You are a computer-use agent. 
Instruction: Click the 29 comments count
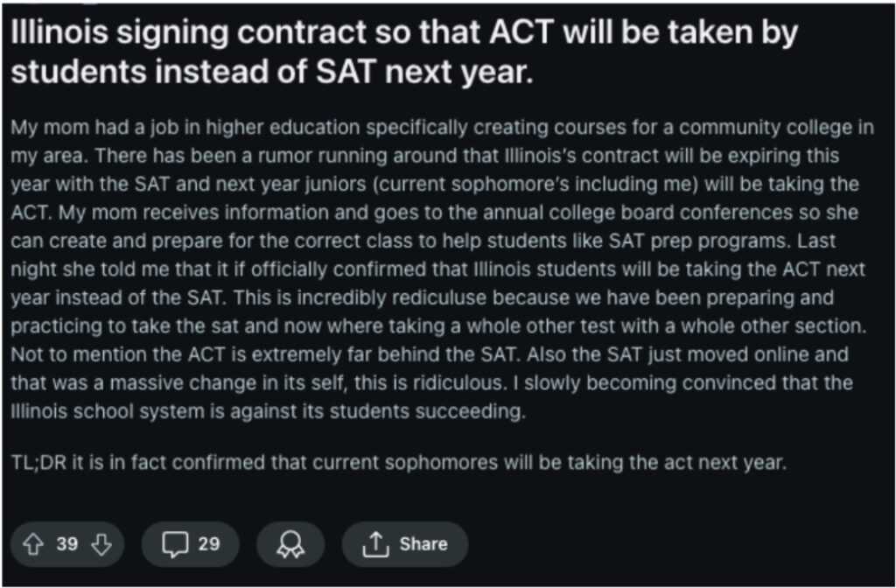(209, 543)
